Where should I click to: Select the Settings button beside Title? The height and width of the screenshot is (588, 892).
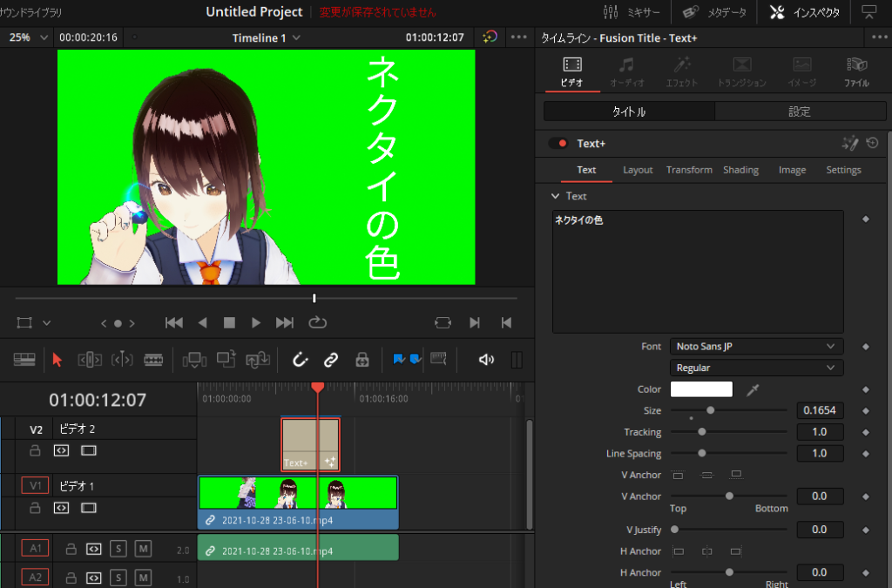point(800,112)
